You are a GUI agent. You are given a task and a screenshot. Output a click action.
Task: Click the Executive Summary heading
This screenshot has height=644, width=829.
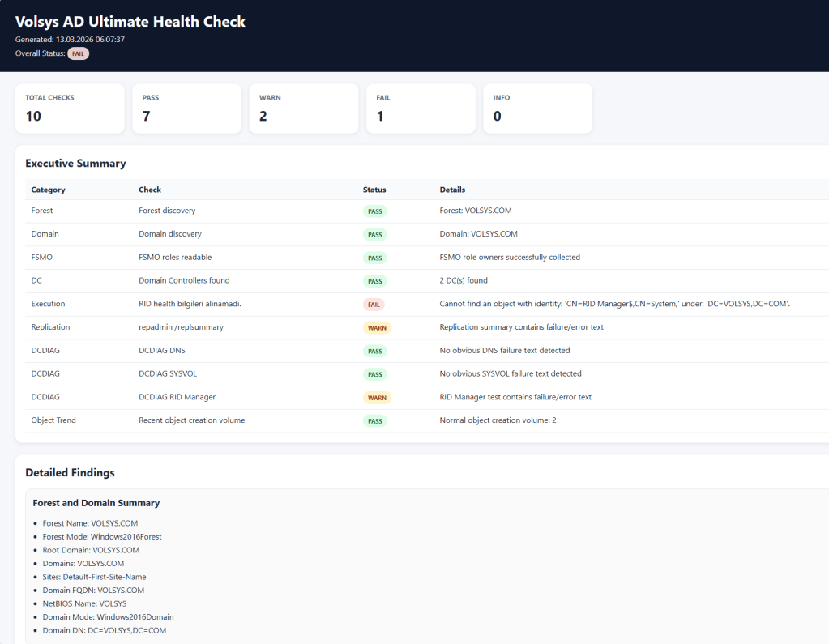pos(75,164)
